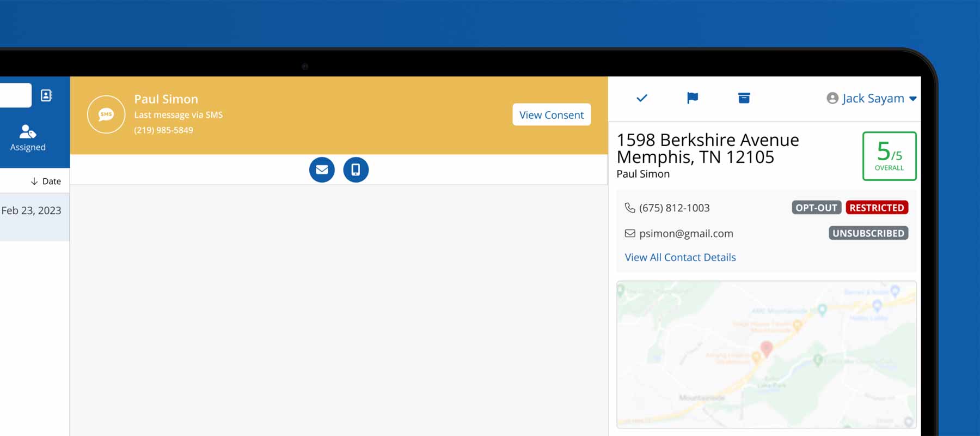
Task: Click the user avatar icon beside Jack Sayam
Action: (x=832, y=98)
